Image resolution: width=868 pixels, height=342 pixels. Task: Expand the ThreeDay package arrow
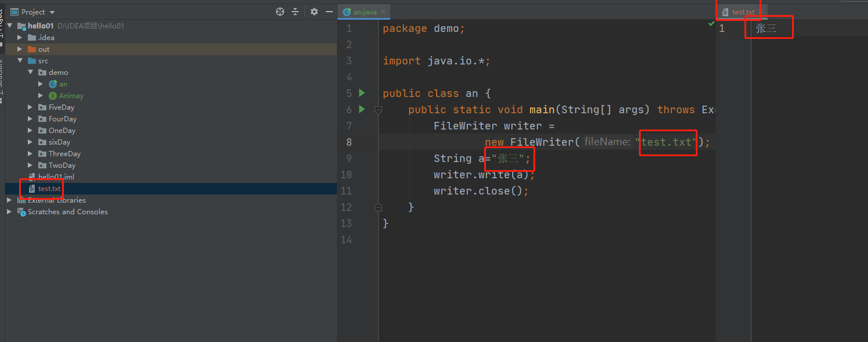[x=30, y=154]
